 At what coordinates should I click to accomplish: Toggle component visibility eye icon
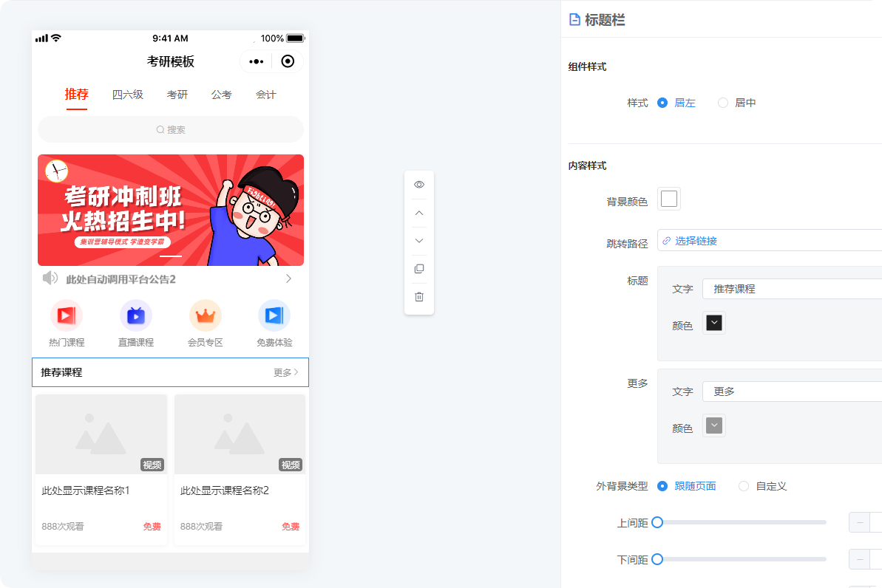coord(419,185)
